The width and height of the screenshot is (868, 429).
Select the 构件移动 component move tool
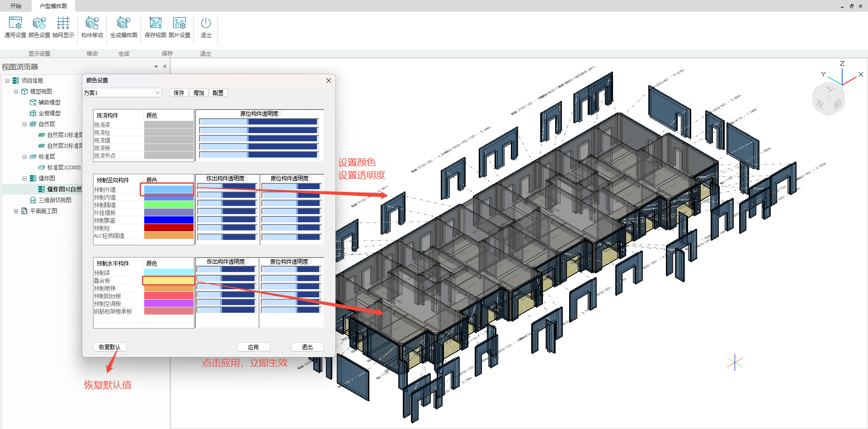(92, 27)
